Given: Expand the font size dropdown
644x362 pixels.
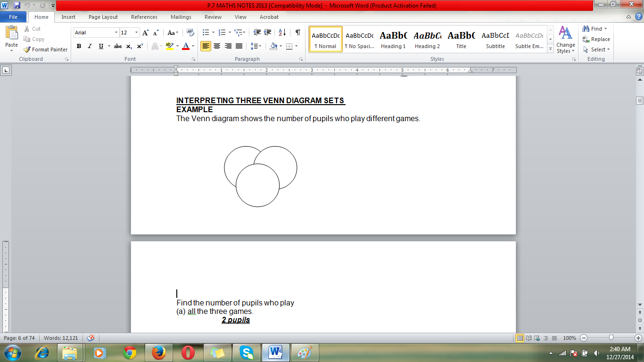Looking at the screenshot, I should [x=137, y=33].
